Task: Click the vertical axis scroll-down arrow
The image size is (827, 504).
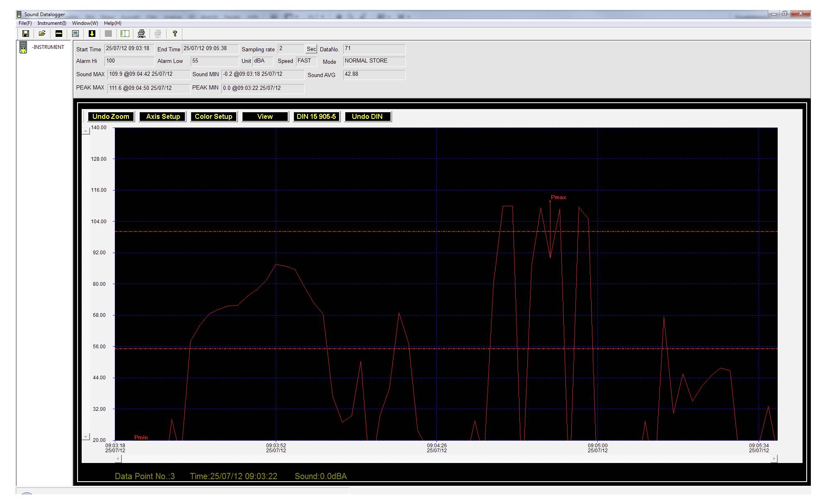Action: click(x=86, y=436)
